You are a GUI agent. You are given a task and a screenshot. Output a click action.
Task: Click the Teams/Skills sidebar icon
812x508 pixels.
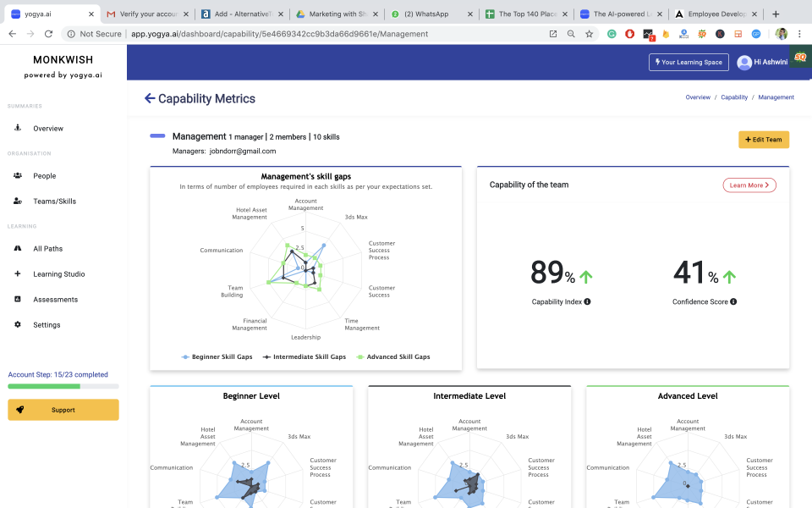pos(18,202)
